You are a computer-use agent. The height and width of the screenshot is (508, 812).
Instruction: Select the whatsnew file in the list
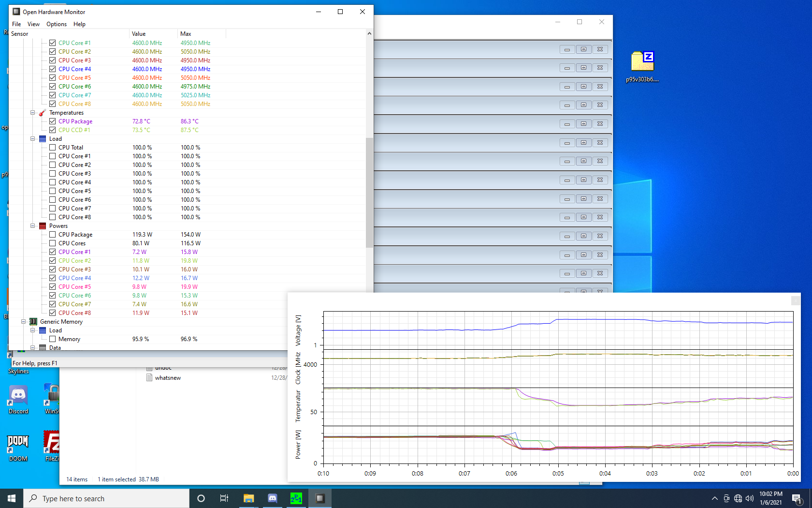click(x=168, y=378)
